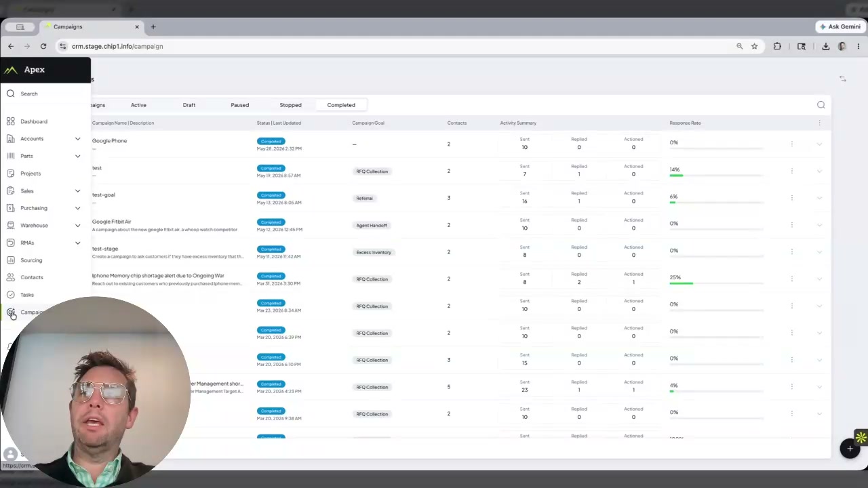This screenshot has height=488, width=868.
Task: Expand the Purchasing menu chevron
Action: [77, 208]
